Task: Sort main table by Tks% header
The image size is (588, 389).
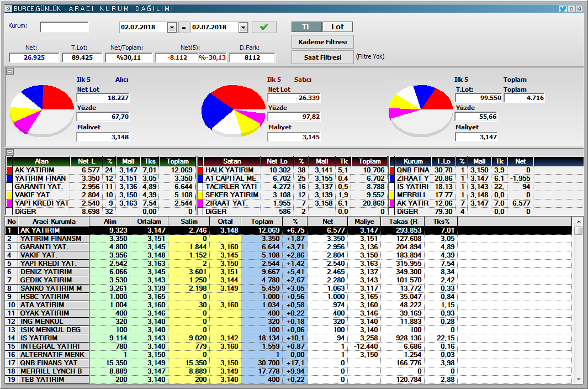Action: [x=441, y=222]
